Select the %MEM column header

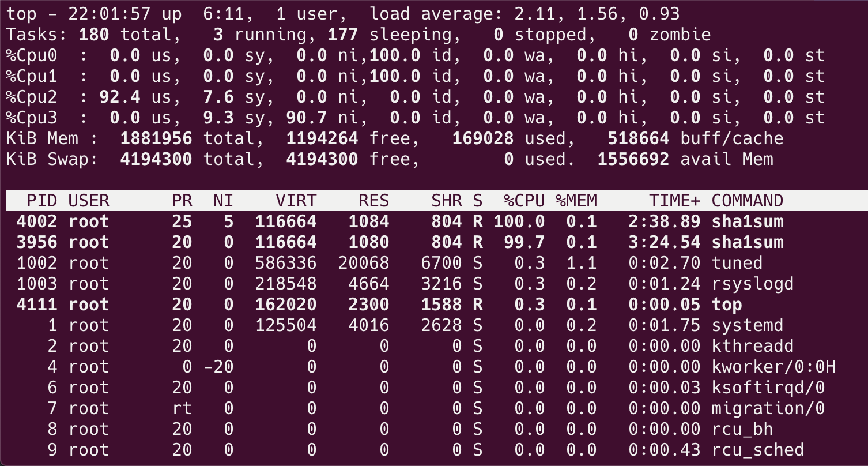coord(575,200)
